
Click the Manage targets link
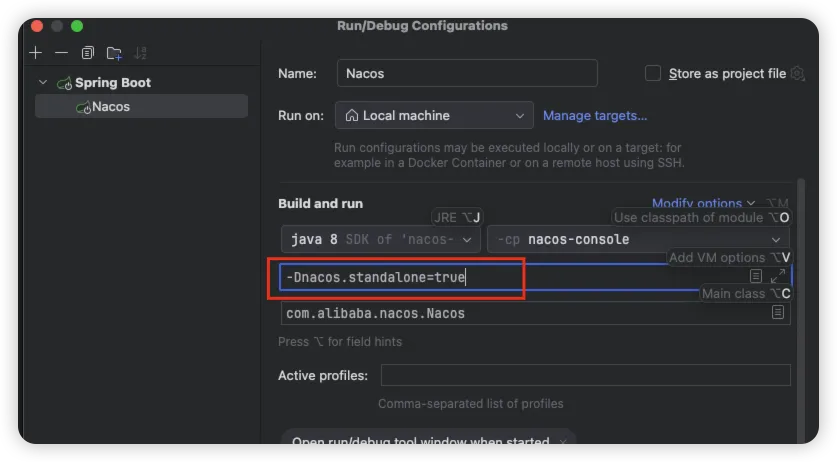pyautogui.click(x=594, y=116)
